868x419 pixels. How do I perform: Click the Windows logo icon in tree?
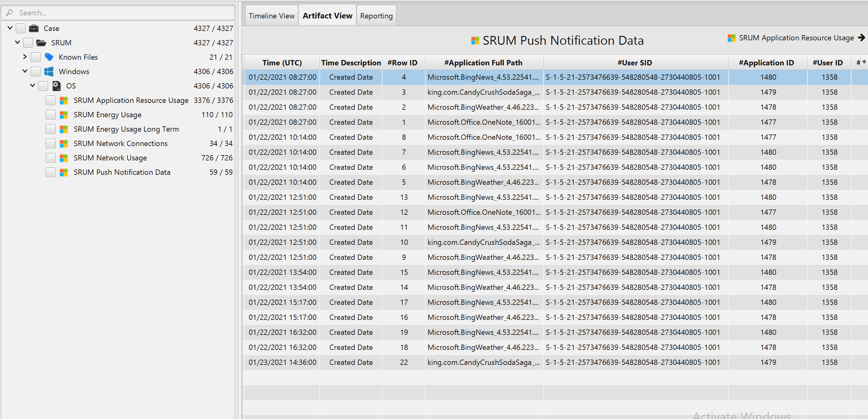point(49,72)
